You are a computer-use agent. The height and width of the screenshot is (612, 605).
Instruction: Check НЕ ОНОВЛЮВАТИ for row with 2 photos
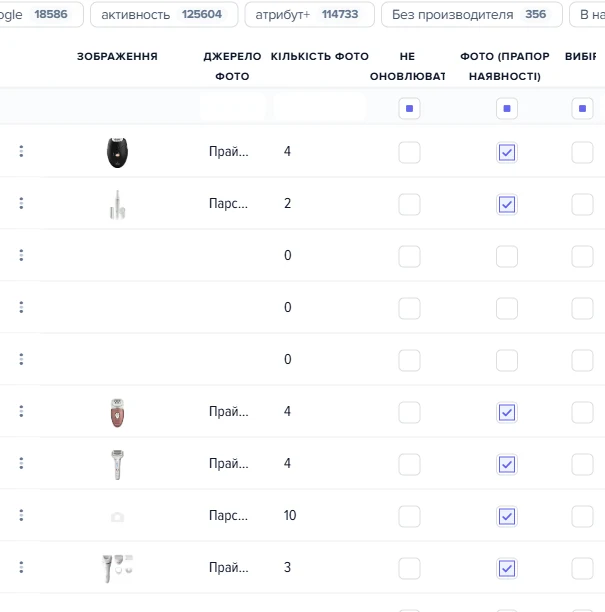[x=409, y=204]
